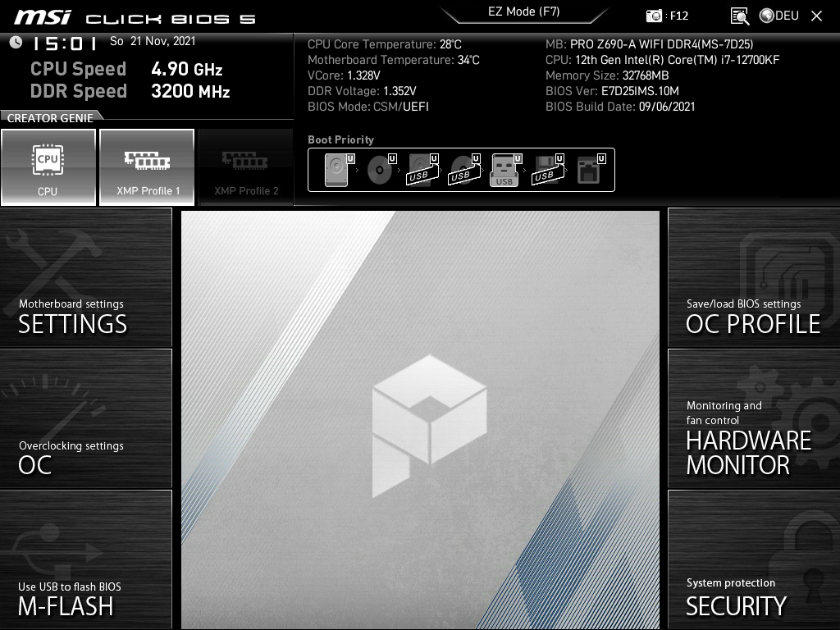Click 'MB: PRO Z690-A WIFI DDR4' line
Viewport: 840px width, 630px height.
tap(650, 44)
